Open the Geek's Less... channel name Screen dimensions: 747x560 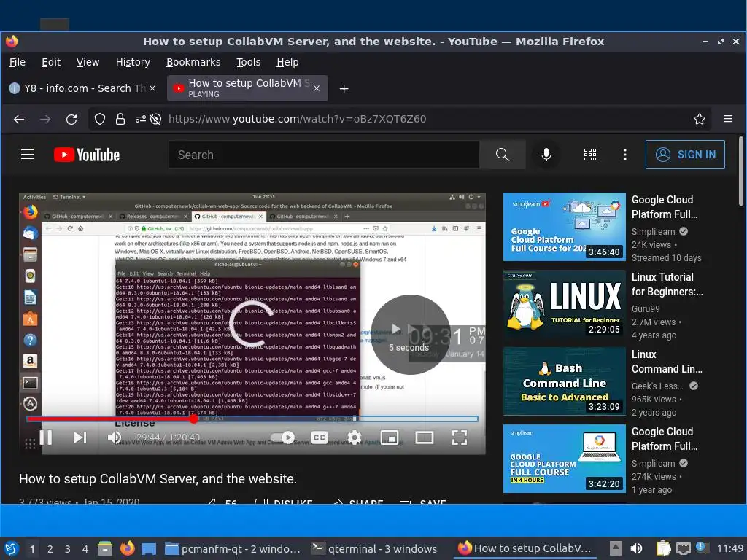(x=657, y=386)
